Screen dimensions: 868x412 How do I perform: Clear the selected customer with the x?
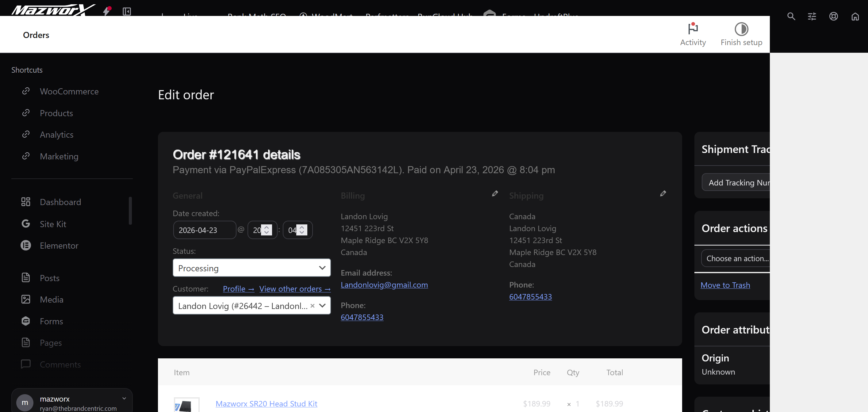click(312, 306)
